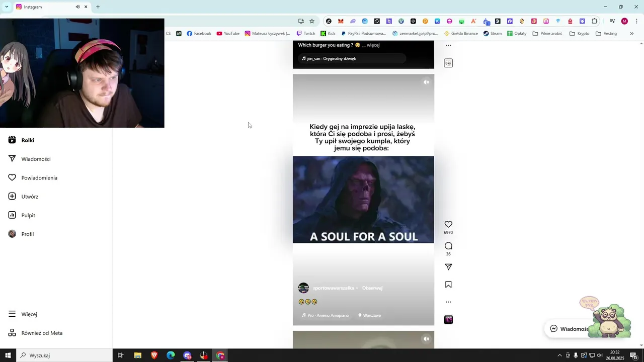The image size is (644, 362).
Task: Open zenmarket.jp bookmark
Action: point(415,34)
